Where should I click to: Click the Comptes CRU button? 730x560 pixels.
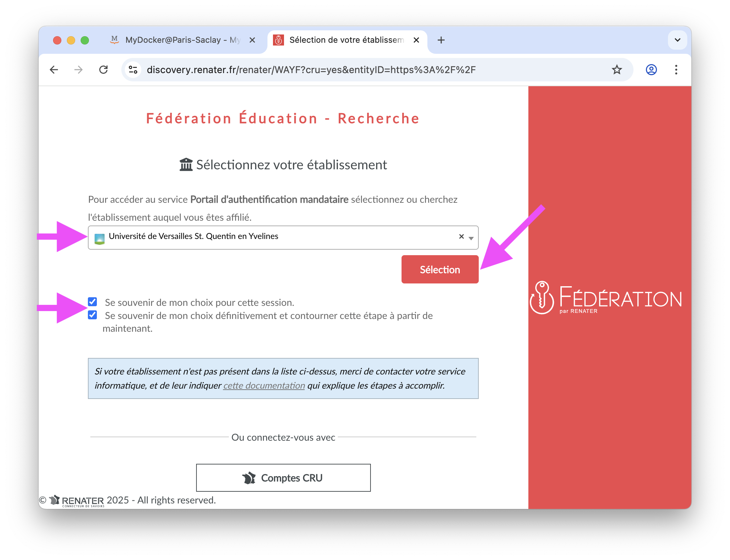[283, 478]
